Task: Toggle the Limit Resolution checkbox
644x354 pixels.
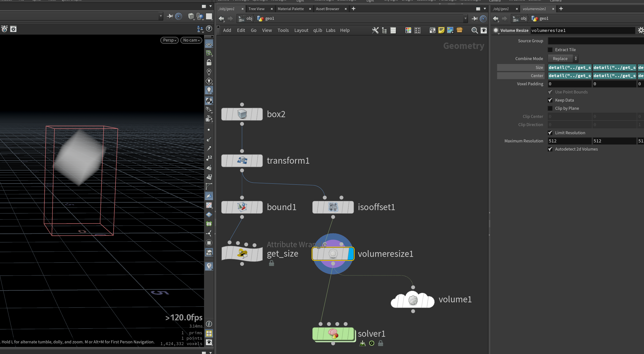Action: 550,133
